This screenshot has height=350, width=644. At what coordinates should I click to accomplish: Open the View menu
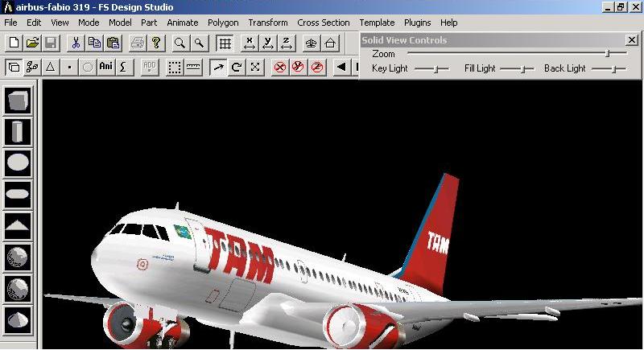pyautogui.click(x=60, y=23)
